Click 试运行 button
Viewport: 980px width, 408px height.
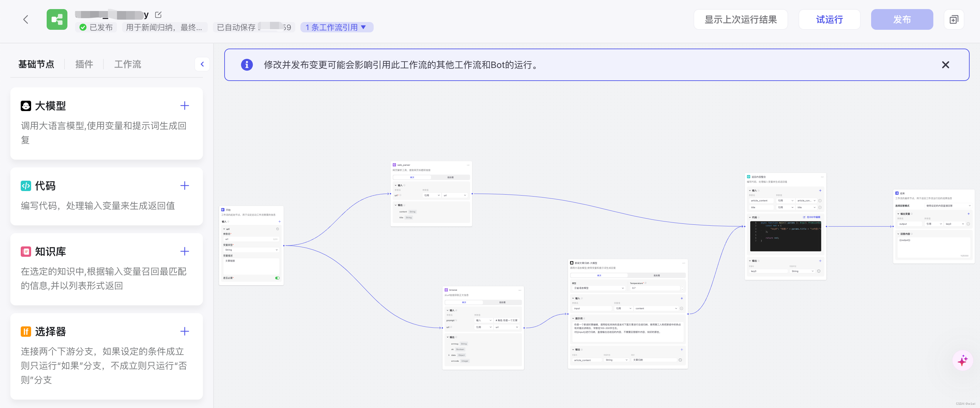[x=829, y=19]
